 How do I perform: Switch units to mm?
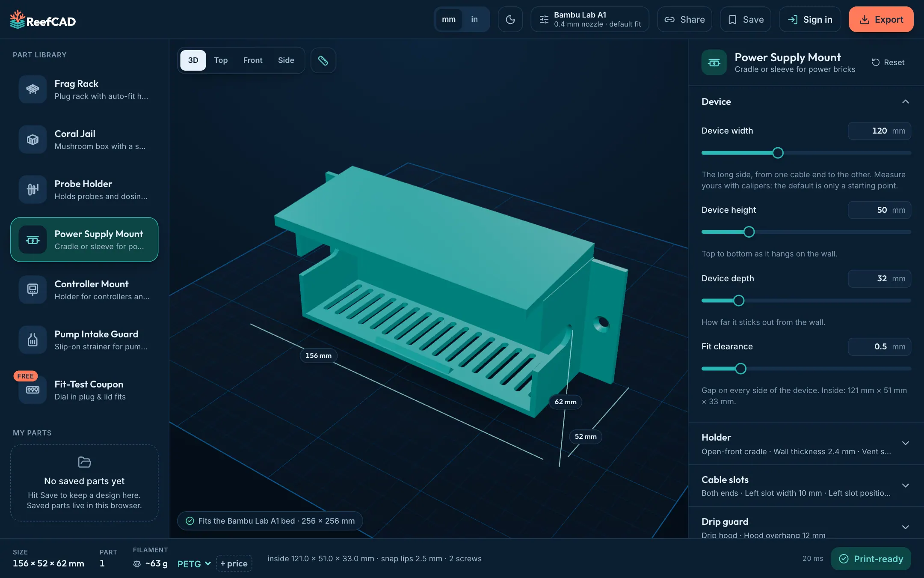[x=448, y=19]
